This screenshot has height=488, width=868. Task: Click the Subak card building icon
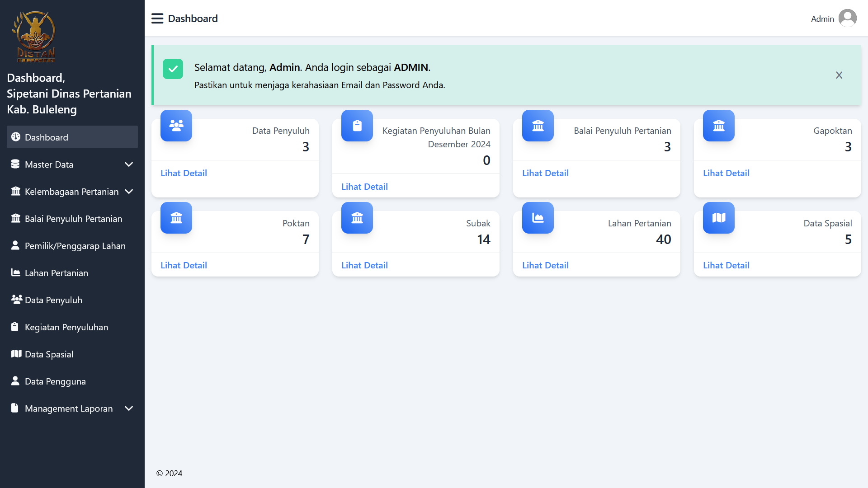click(357, 218)
